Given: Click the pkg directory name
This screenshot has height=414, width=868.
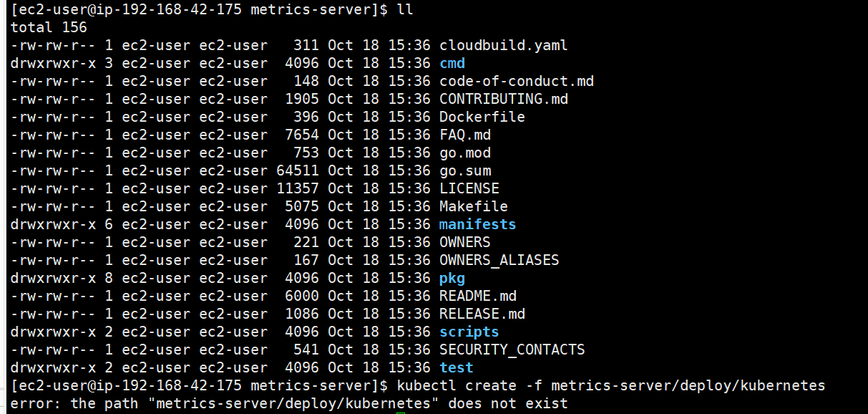Looking at the screenshot, I should tap(452, 278).
